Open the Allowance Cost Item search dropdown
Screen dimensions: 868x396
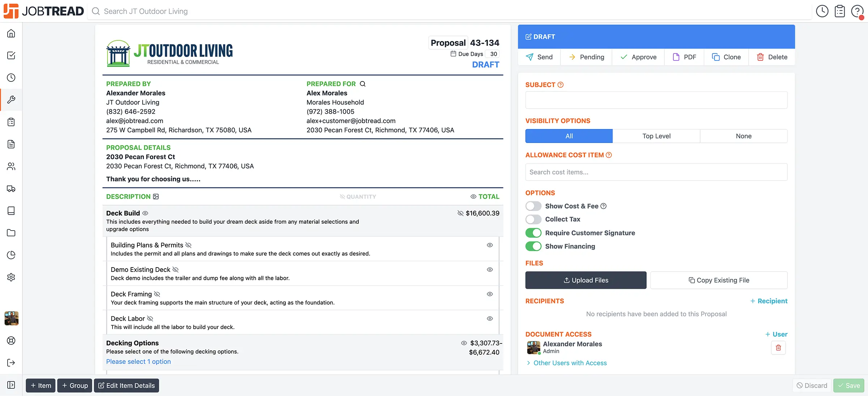[x=656, y=172]
